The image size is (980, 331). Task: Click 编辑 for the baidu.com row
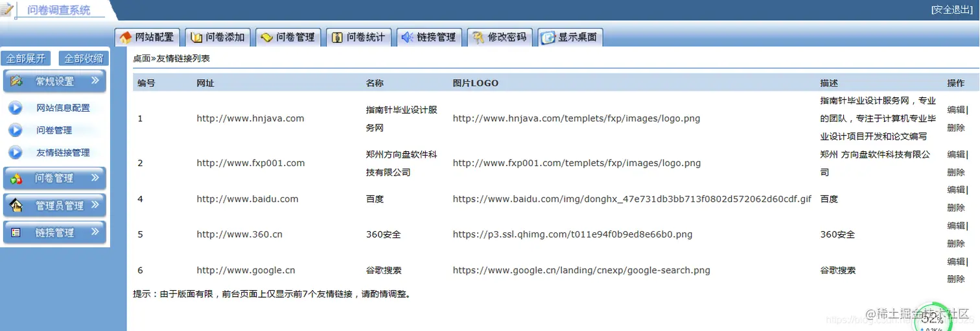956,190
